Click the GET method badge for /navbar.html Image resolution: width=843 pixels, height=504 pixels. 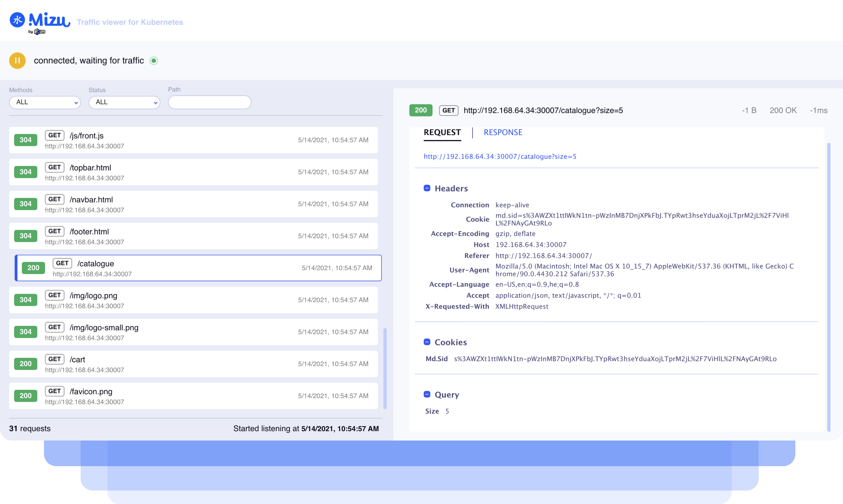[54, 199]
